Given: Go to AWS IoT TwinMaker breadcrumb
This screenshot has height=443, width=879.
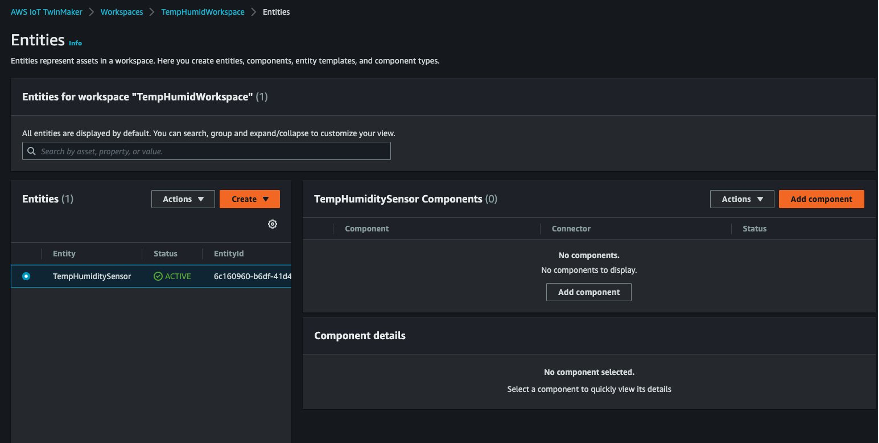Looking at the screenshot, I should click(x=47, y=12).
